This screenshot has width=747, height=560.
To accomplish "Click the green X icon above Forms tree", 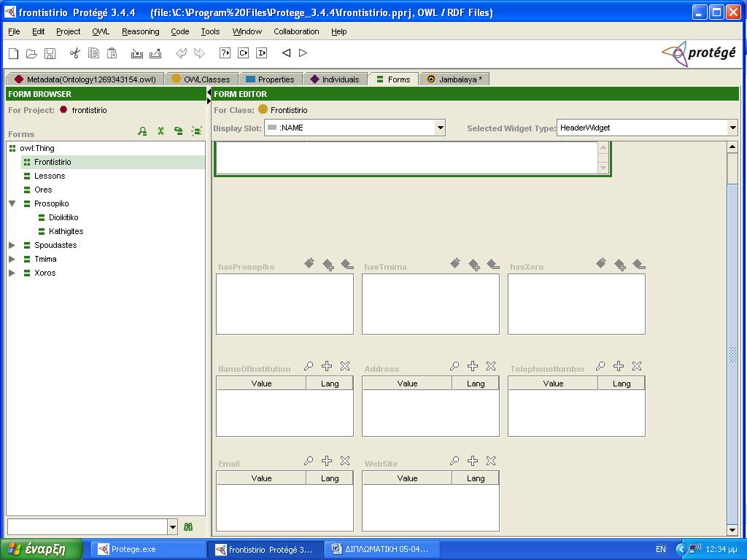I will point(161,131).
